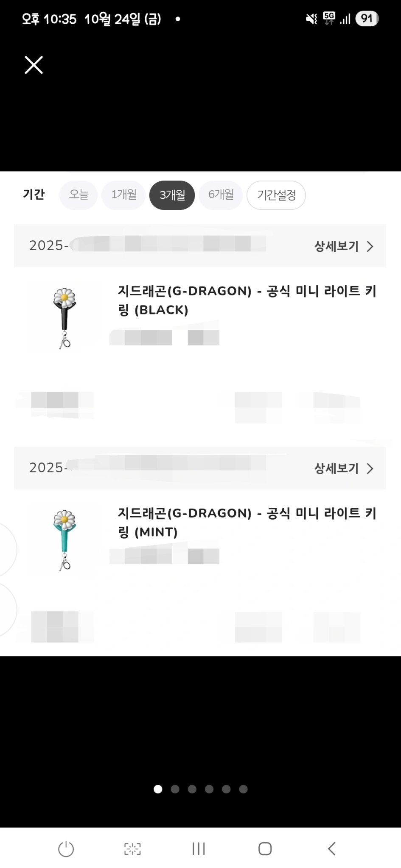Open the 기간설정 custom period option

coord(276,195)
